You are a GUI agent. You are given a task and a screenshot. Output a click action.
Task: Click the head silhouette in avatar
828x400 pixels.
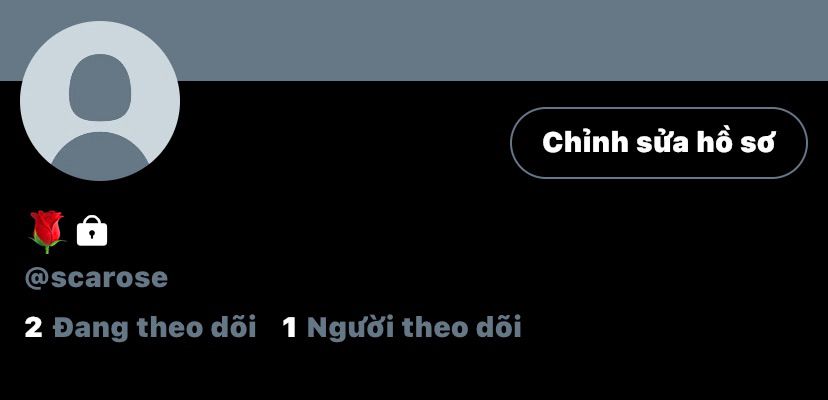click(x=100, y=88)
